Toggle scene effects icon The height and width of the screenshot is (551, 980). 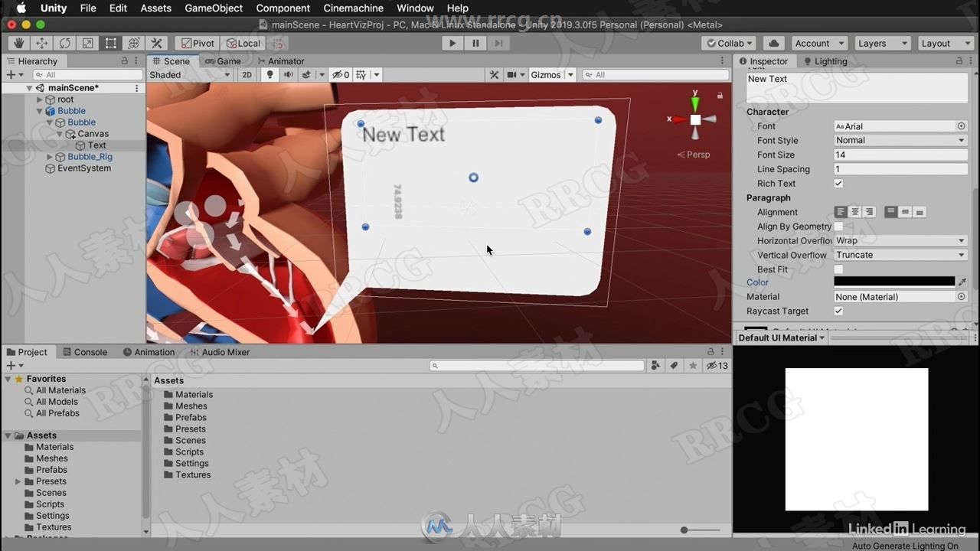coord(306,75)
